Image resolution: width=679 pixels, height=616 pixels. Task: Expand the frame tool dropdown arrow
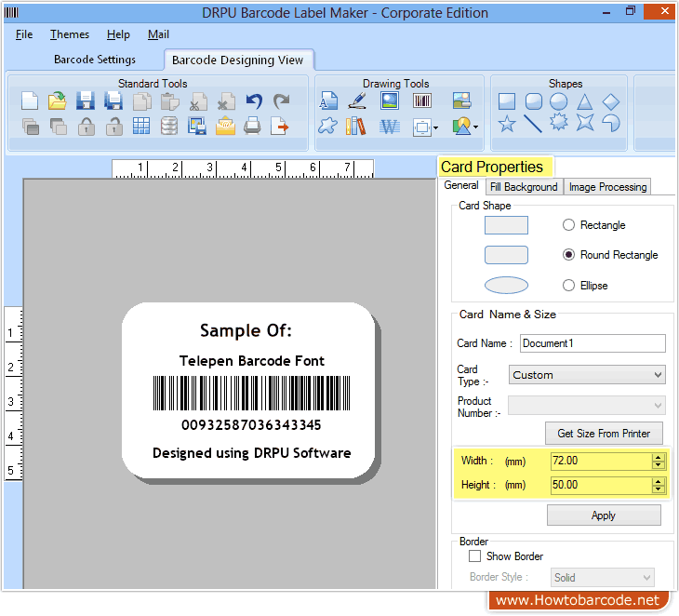[435, 127]
